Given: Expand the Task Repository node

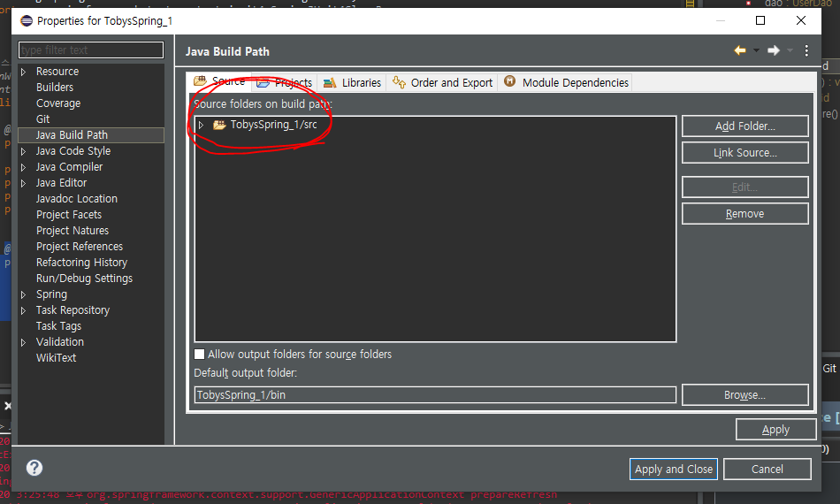Looking at the screenshot, I should 23,310.
